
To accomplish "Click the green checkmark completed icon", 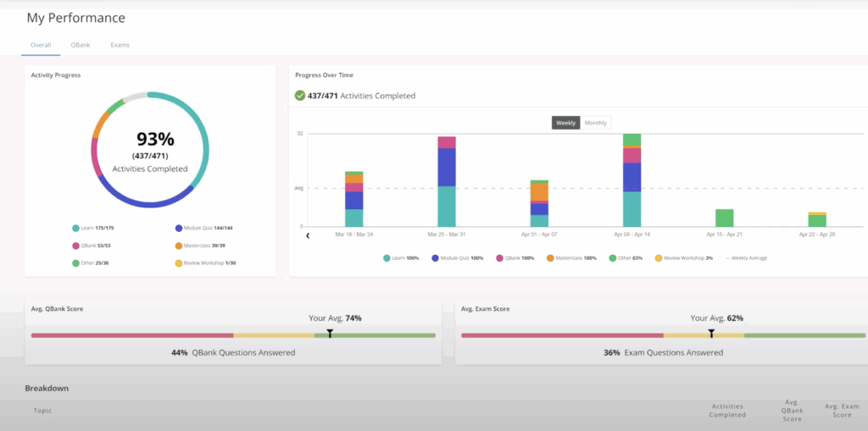I will coord(300,96).
